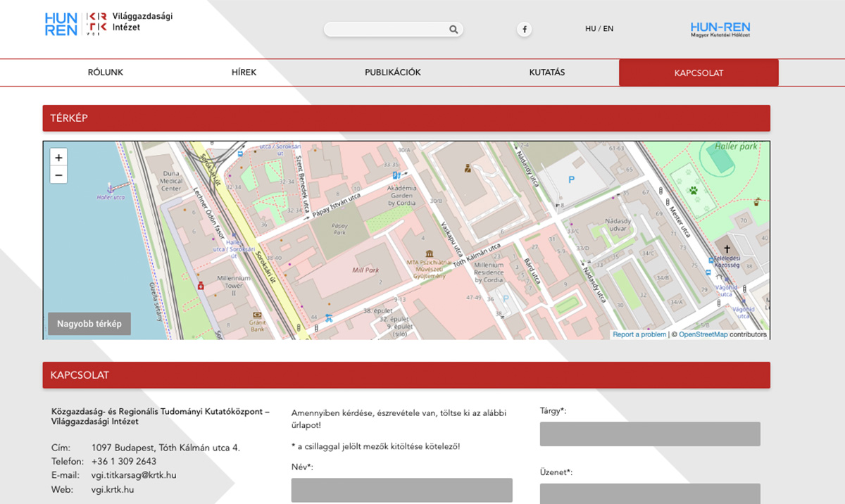Open the Rólunk menu

106,73
